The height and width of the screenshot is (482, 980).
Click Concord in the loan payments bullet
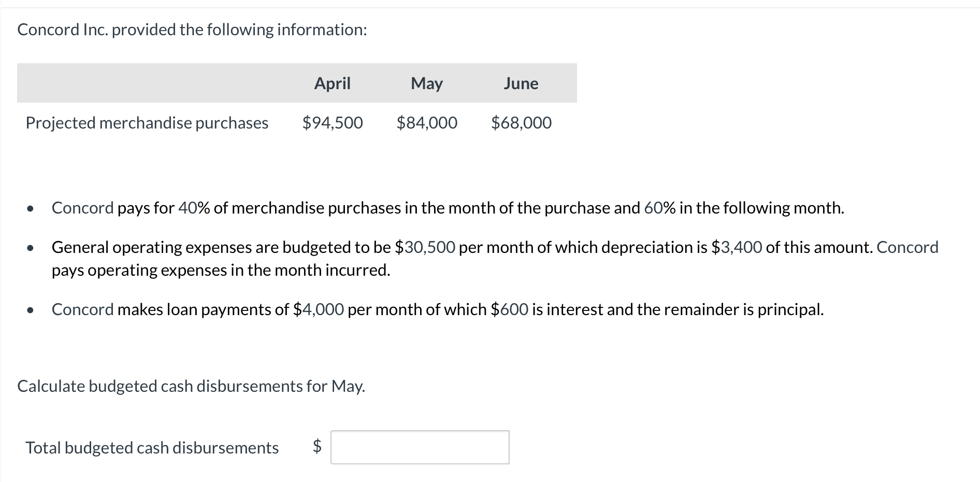coord(82,309)
